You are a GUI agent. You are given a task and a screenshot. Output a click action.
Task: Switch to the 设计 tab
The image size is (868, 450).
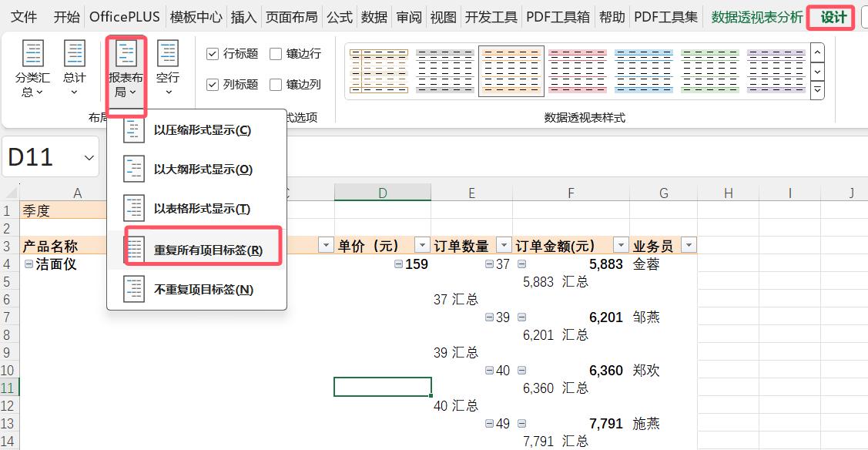pyautogui.click(x=833, y=17)
